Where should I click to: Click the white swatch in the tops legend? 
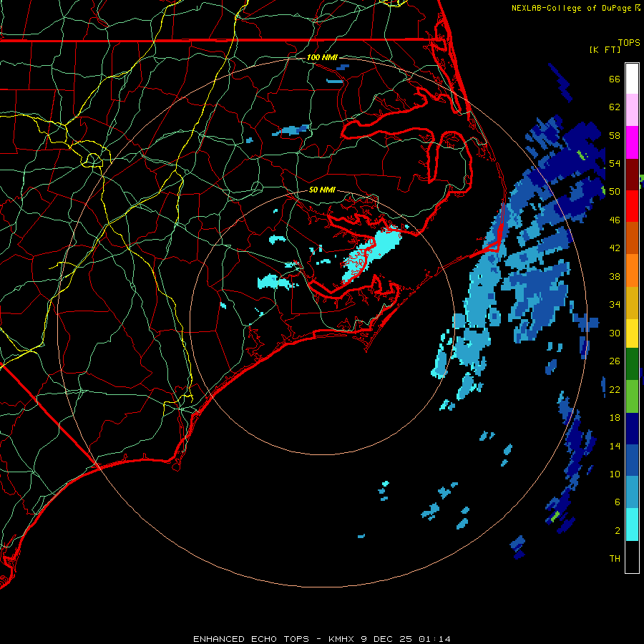pyautogui.click(x=632, y=79)
